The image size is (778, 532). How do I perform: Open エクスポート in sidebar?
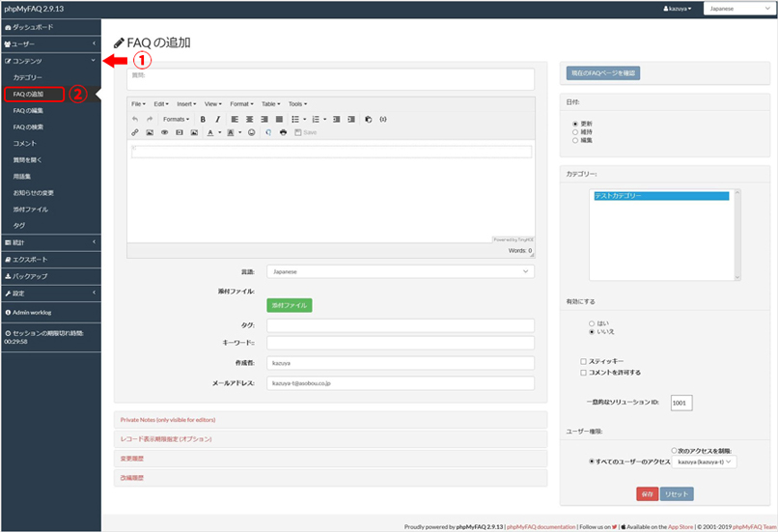click(50, 260)
